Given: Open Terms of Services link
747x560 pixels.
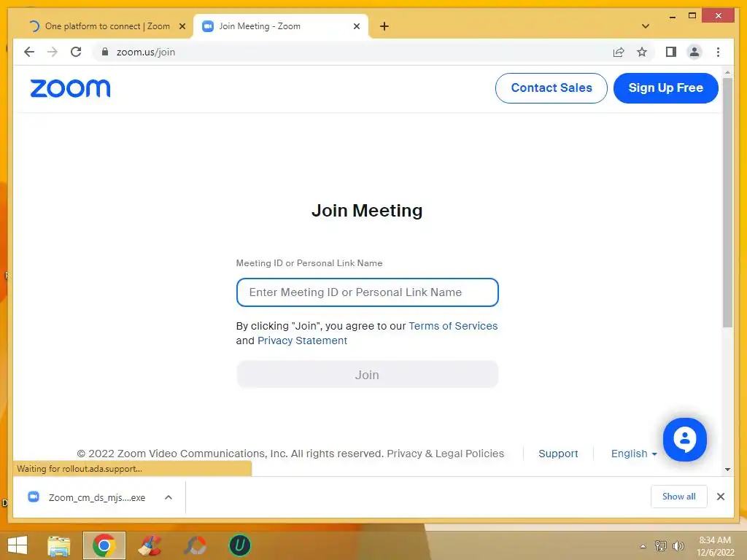Looking at the screenshot, I should 453,326.
